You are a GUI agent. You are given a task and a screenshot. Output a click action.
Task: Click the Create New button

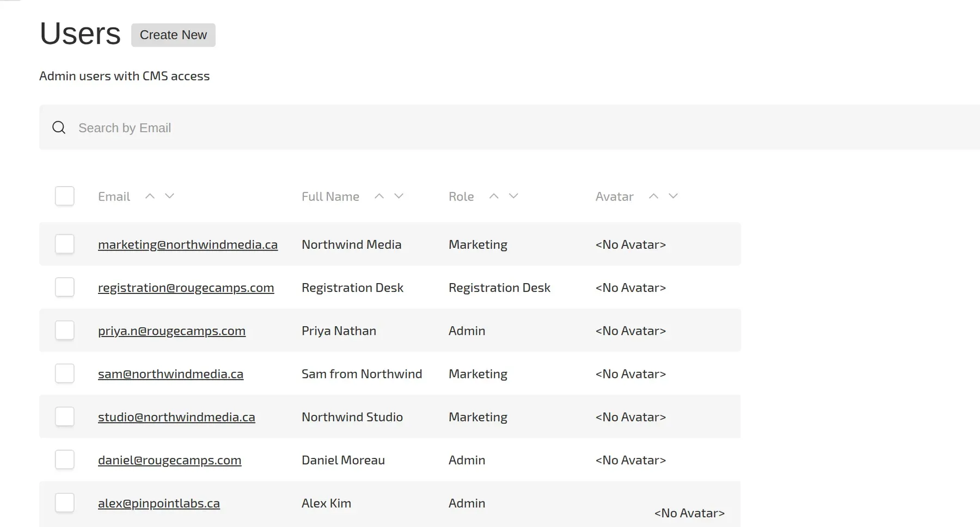(173, 35)
